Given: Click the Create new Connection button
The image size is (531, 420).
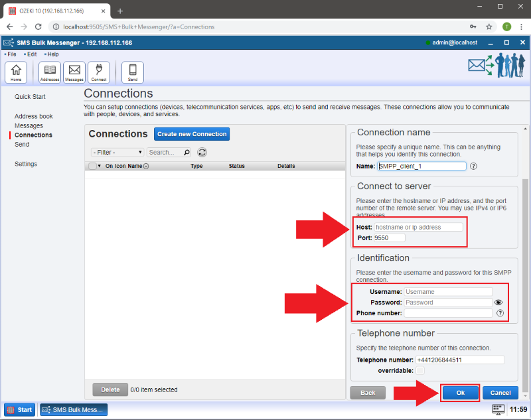Looking at the screenshot, I should pos(191,134).
